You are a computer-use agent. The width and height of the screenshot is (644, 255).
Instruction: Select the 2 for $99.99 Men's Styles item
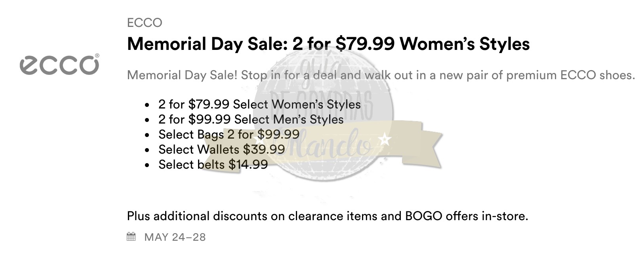pos(251,119)
